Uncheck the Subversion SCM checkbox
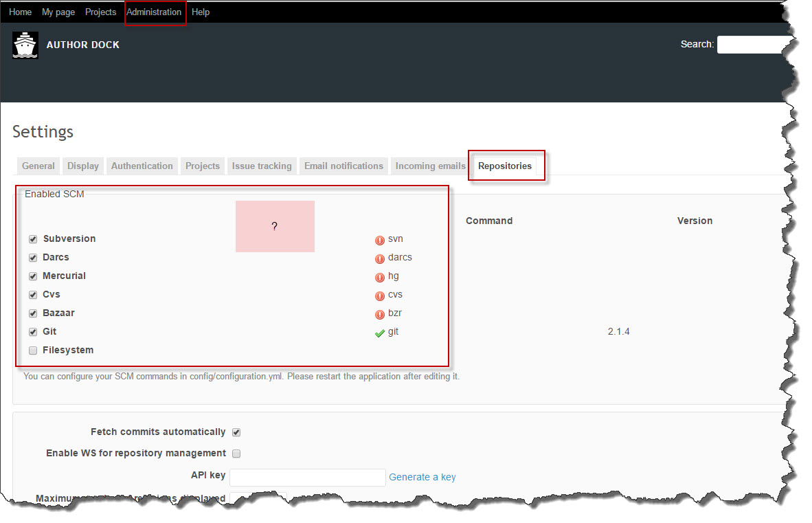Screen dimensions: 812x523 (33, 238)
